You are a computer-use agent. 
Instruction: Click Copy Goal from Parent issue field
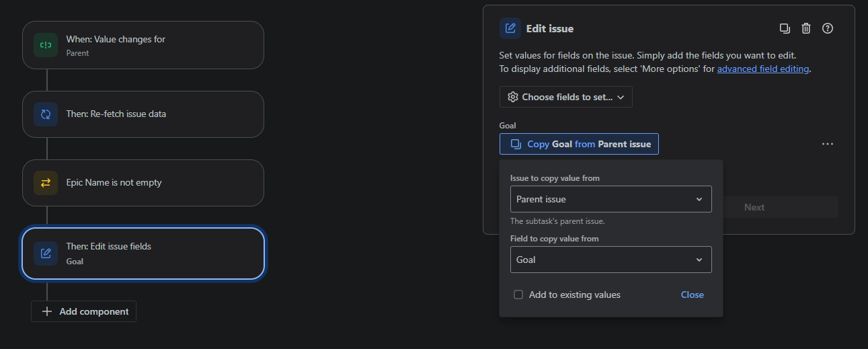579,144
